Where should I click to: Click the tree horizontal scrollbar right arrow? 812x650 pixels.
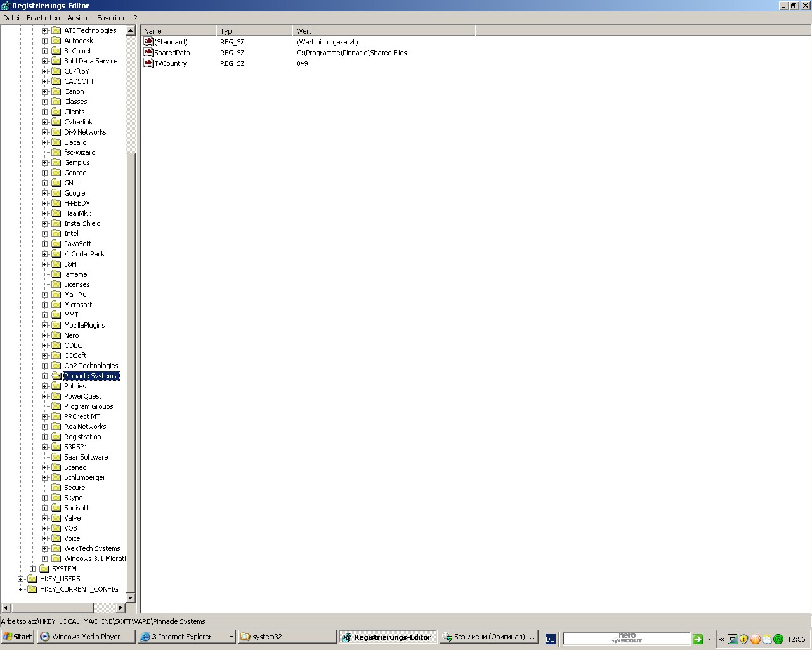121,607
